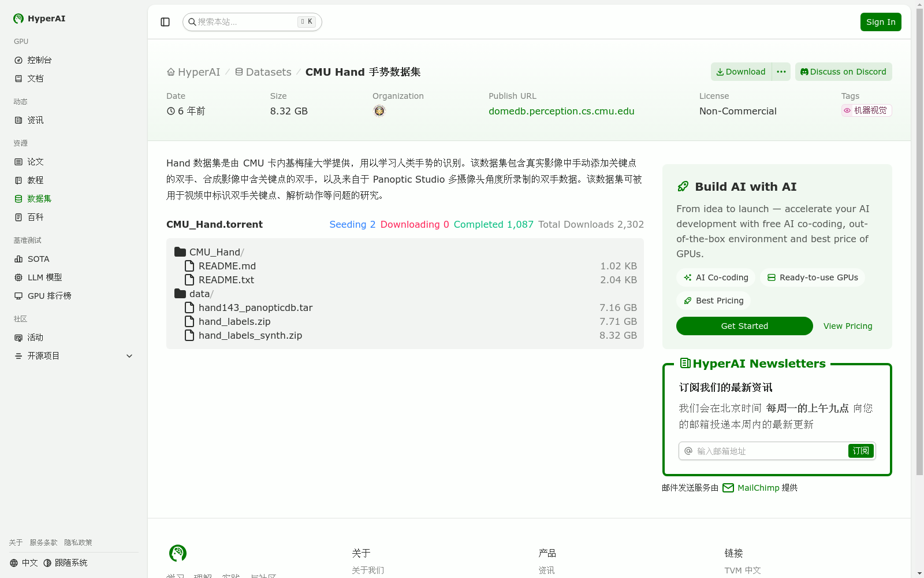This screenshot has width=924, height=578.
Task: Open the Datasets breadcrumb link
Action: coord(263,72)
